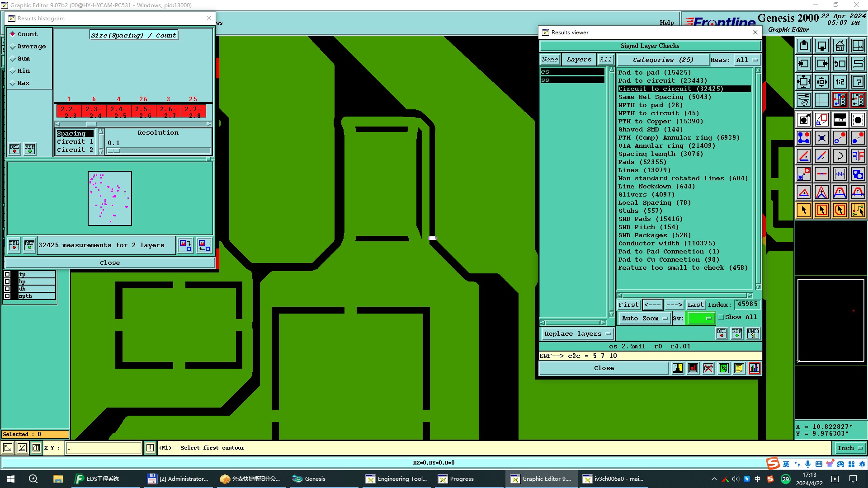Open the Inch units dropdown
The width and height of the screenshot is (868, 488).
[x=850, y=448]
